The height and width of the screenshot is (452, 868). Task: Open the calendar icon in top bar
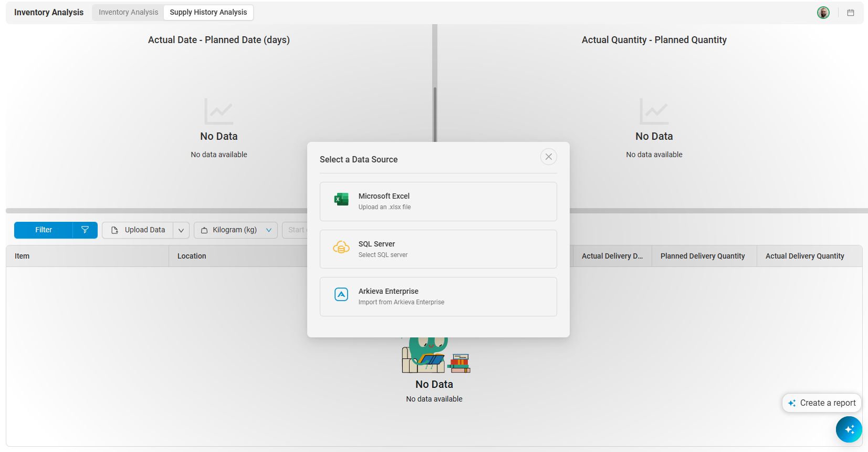click(851, 13)
